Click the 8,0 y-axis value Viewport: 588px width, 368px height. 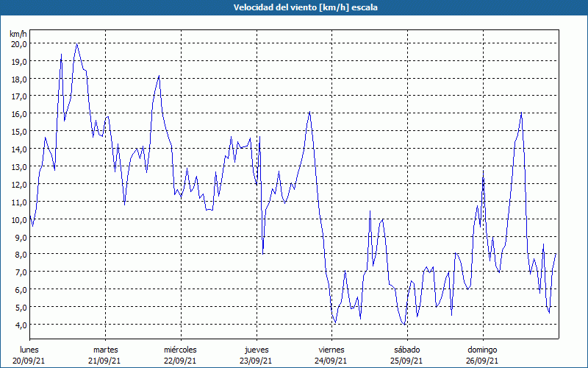21,255
